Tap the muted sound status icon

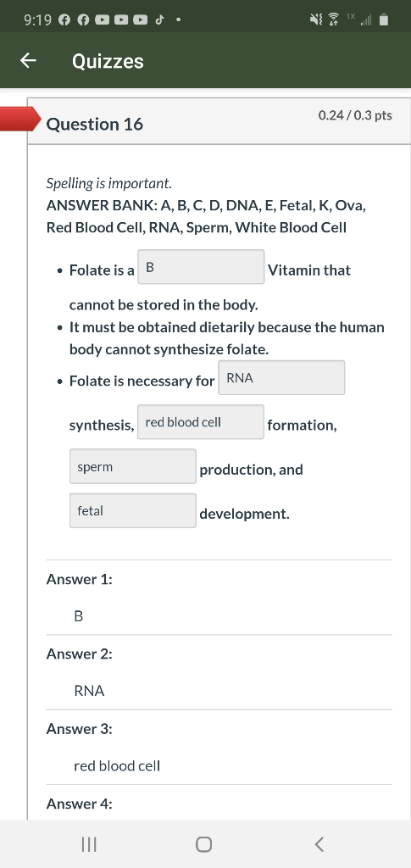[316, 20]
